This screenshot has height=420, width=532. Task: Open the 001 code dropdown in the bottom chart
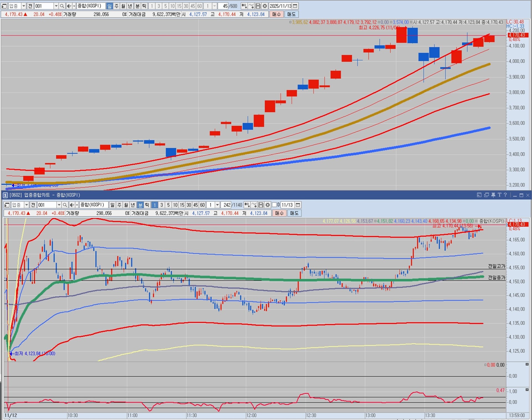click(x=59, y=205)
